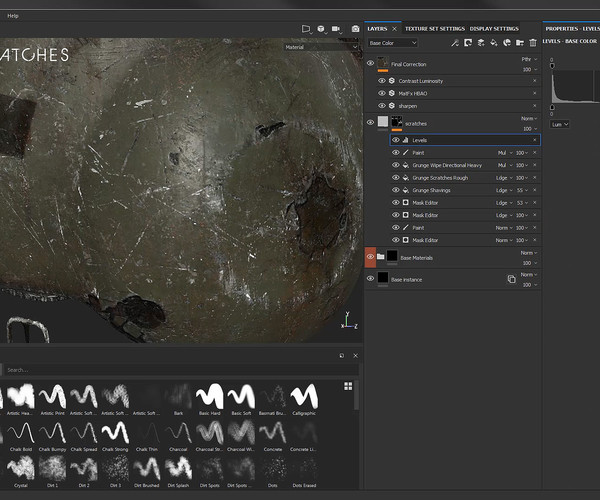Hide the Base instance layer
Viewport: 600px width, 500px height.
click(370, 279)
